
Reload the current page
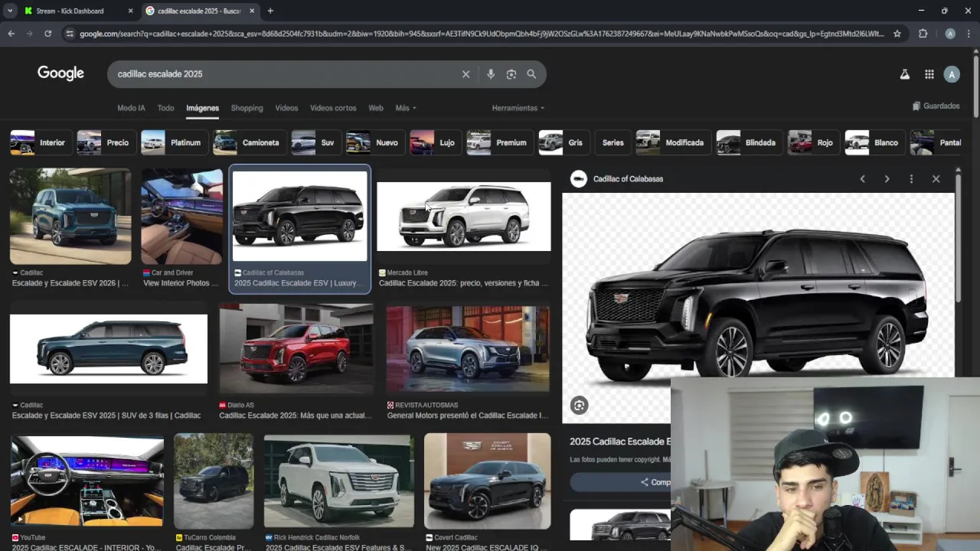click(x=47, y=34)
